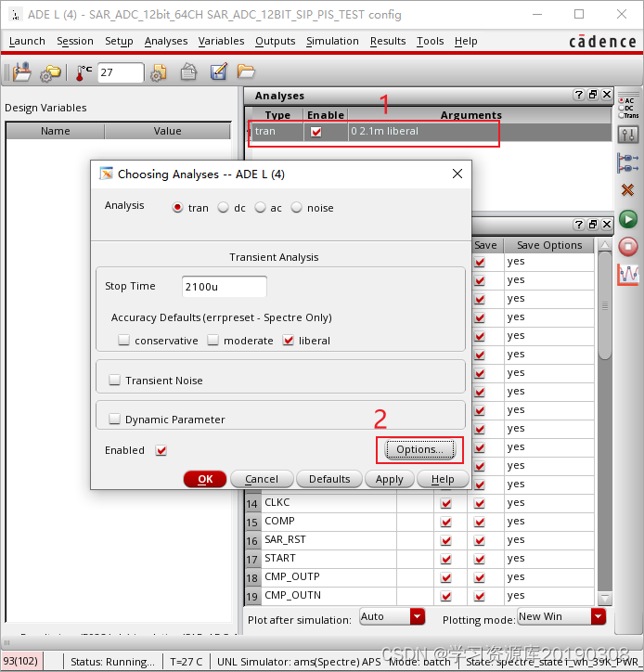Select the dc analysis radio button

(224, 208)
